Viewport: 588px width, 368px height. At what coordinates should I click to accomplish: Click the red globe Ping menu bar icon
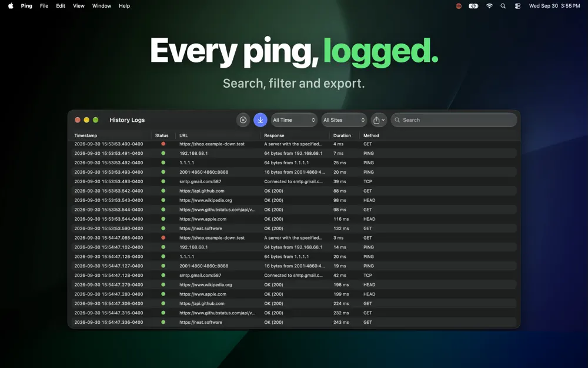(x=458, y=6)
